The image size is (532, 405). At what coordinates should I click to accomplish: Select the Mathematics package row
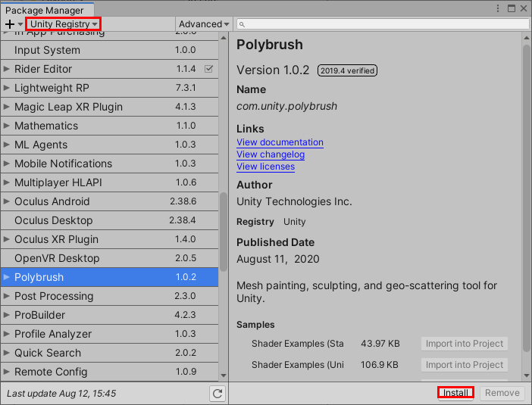(46, 126)
